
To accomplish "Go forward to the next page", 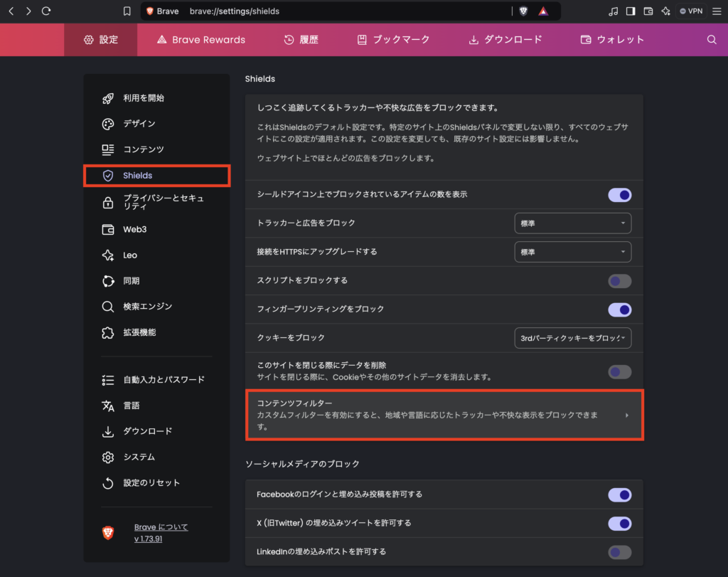I will coord(28,11).
